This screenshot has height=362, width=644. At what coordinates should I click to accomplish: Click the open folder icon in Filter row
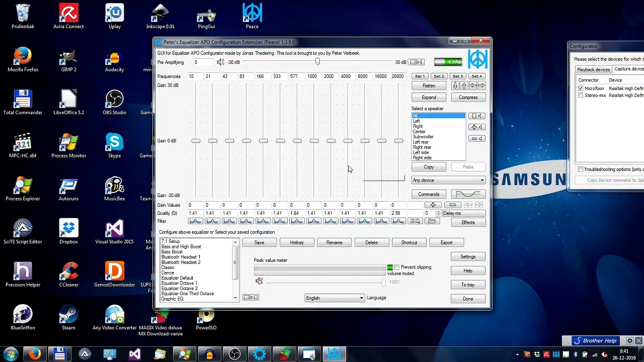pos(432,221)
